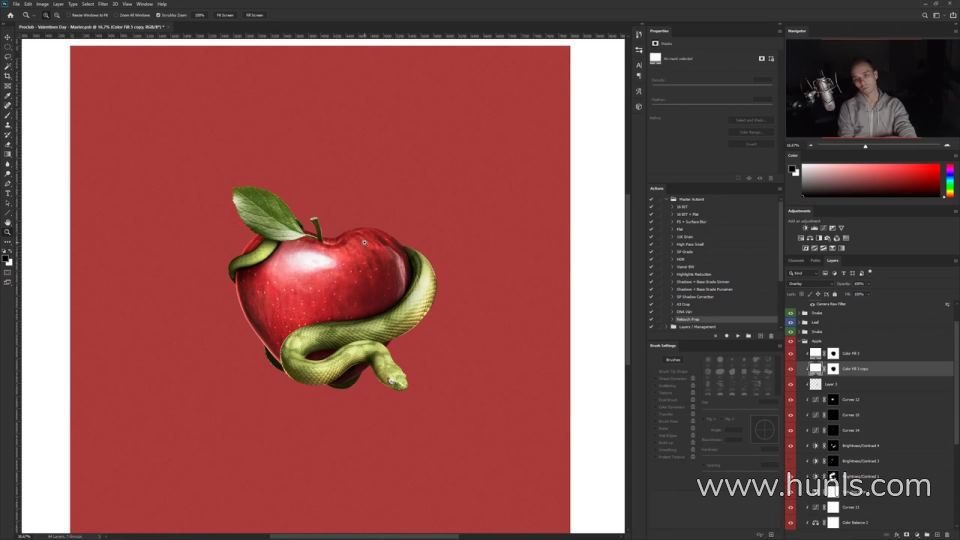Hide the Apple group layer
This screenshot has width=960, height=540.
click(x=790, y=341)
